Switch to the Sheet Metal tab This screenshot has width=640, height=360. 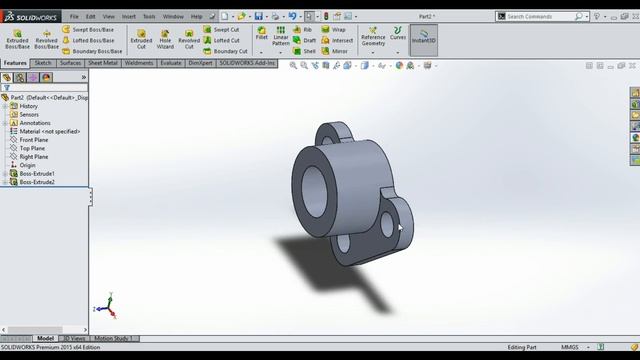tap(103, 63)
